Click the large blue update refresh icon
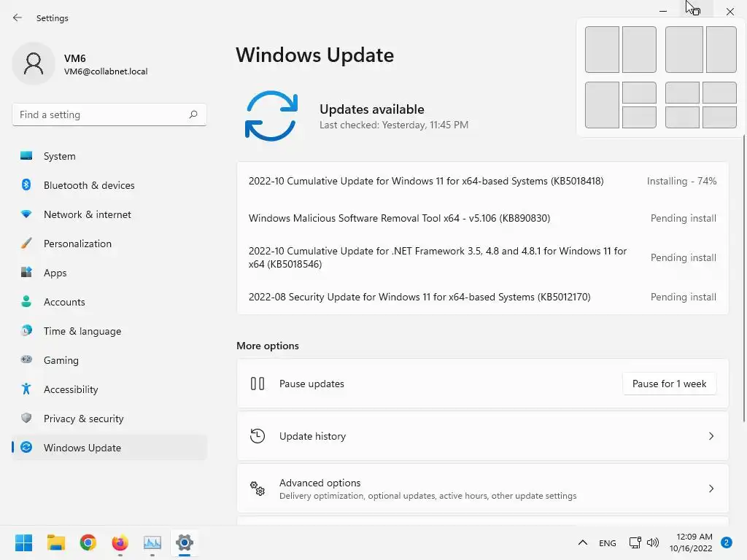The width and height of the screenshot is (747, 560). pyautogui.click(x=271, y=116)
